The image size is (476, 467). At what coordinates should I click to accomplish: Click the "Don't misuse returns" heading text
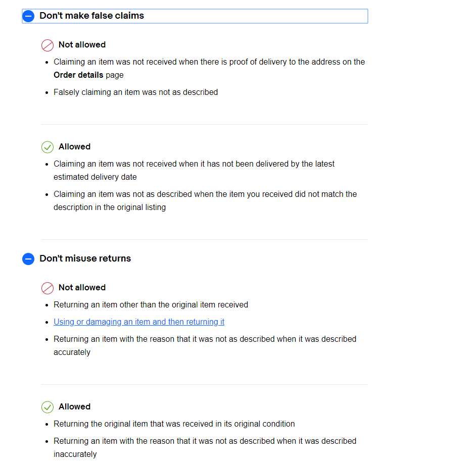(85, 258)
